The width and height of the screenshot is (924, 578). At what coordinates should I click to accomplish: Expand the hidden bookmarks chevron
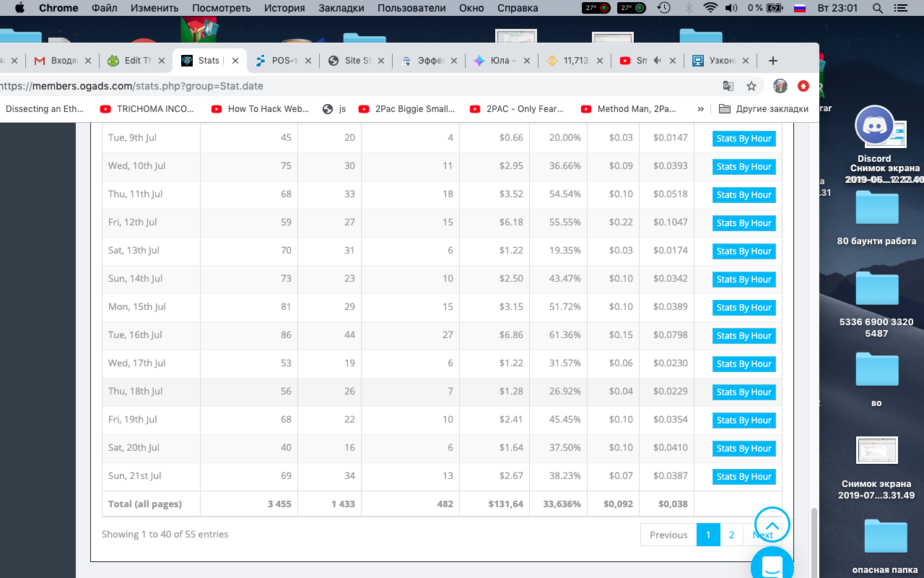click(x=700, y=109)
